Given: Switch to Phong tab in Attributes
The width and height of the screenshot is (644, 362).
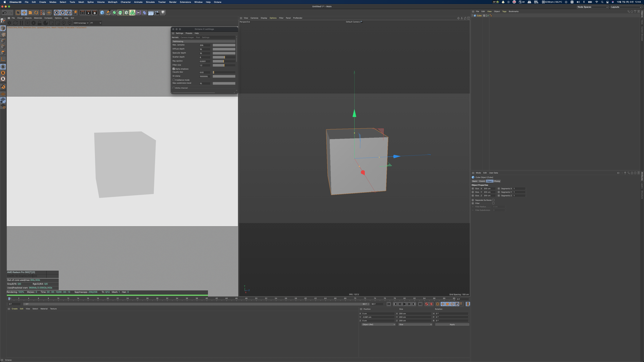Looking at the screenshot, I should [x=497, y=181].
